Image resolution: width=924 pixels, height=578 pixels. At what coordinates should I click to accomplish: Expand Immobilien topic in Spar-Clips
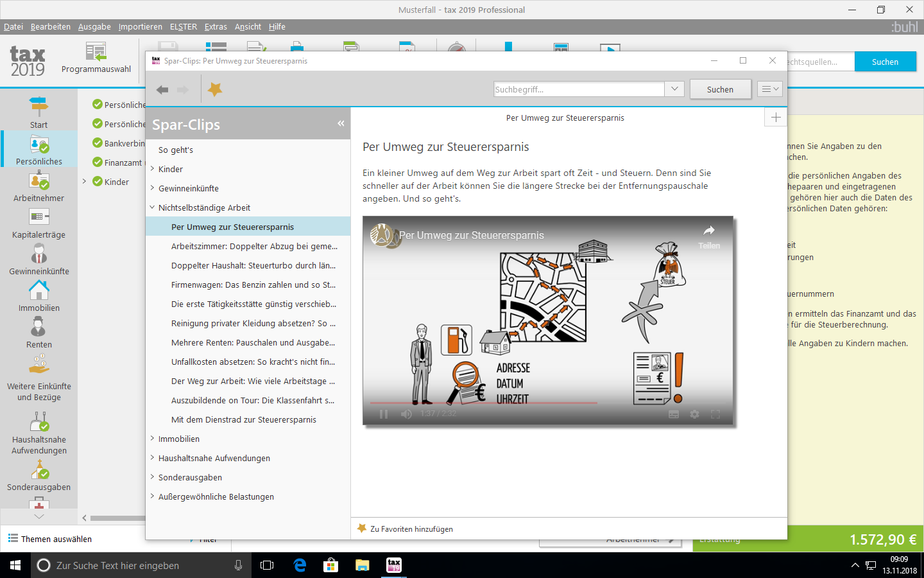coord(153,439)
